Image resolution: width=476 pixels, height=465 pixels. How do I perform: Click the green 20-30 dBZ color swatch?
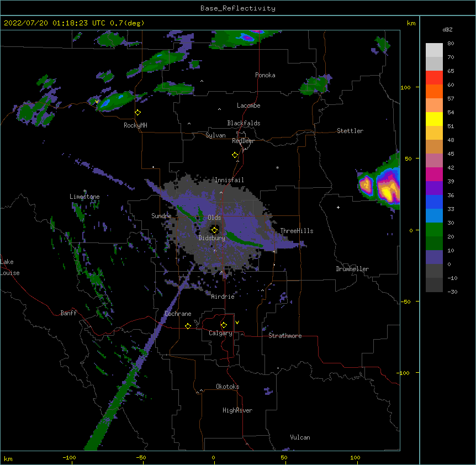434,230
